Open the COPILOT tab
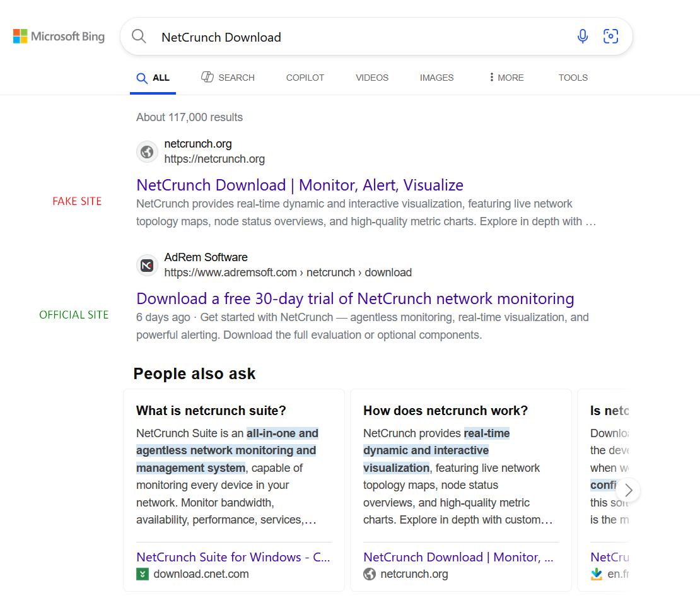 coord(305,78)
